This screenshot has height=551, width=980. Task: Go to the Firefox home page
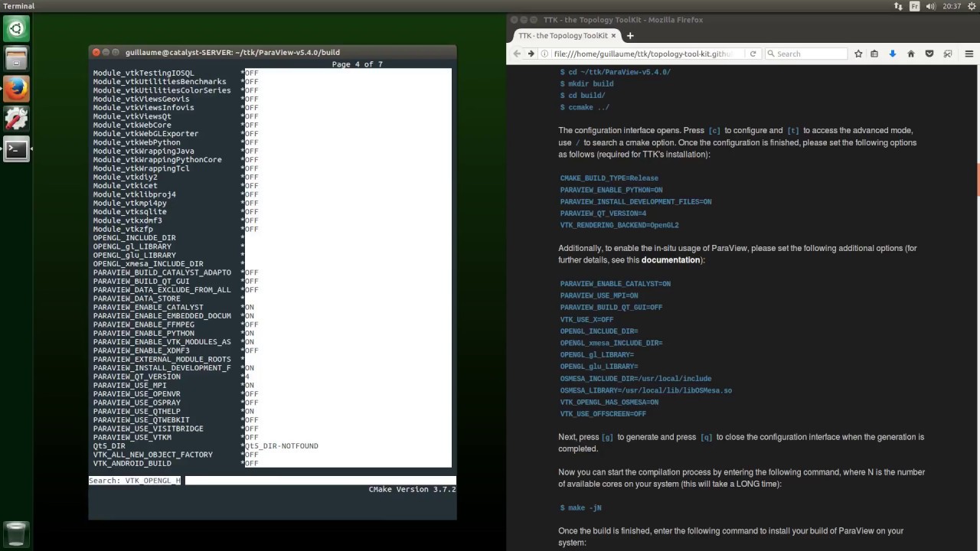click(x=910, y=54)
